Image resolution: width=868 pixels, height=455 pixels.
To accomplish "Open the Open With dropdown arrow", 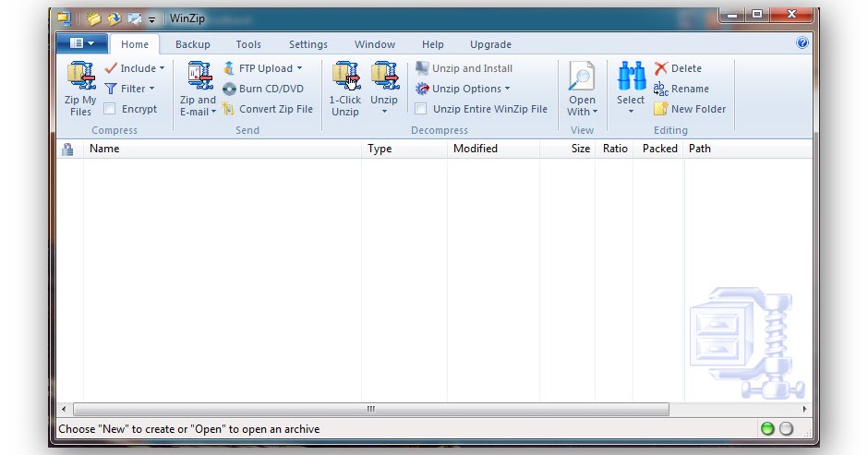I will (x=595, y=113).
